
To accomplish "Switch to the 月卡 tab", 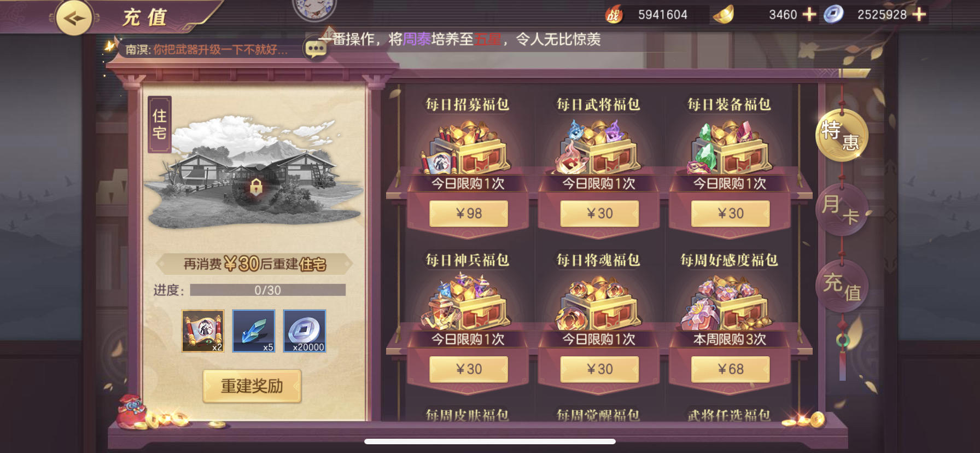I will pyautogui.click(x=841, y=210).
